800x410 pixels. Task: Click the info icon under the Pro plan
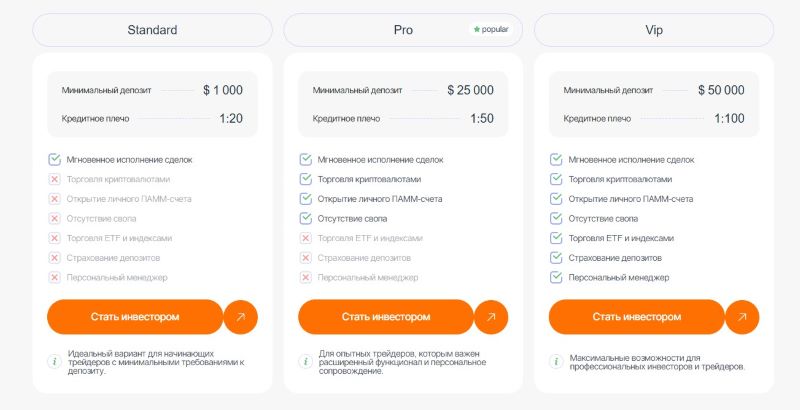[306, 360]
